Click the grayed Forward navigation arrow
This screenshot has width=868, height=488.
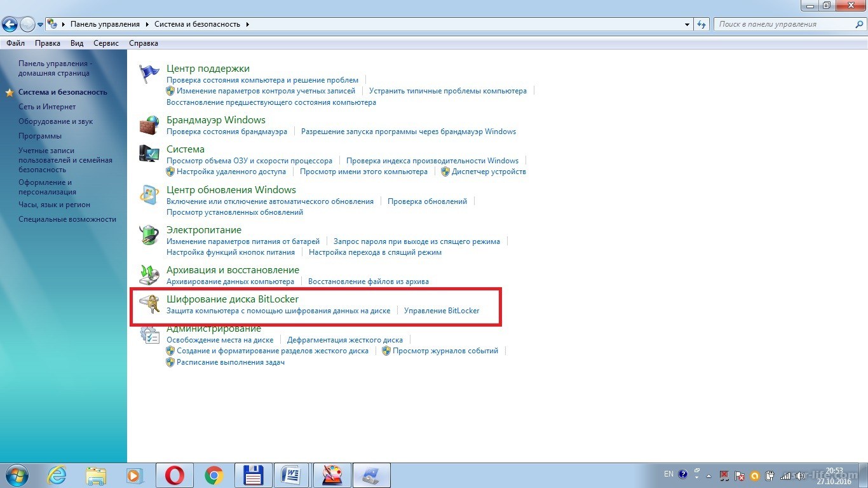pyautogui.click(x=28, y=25)
